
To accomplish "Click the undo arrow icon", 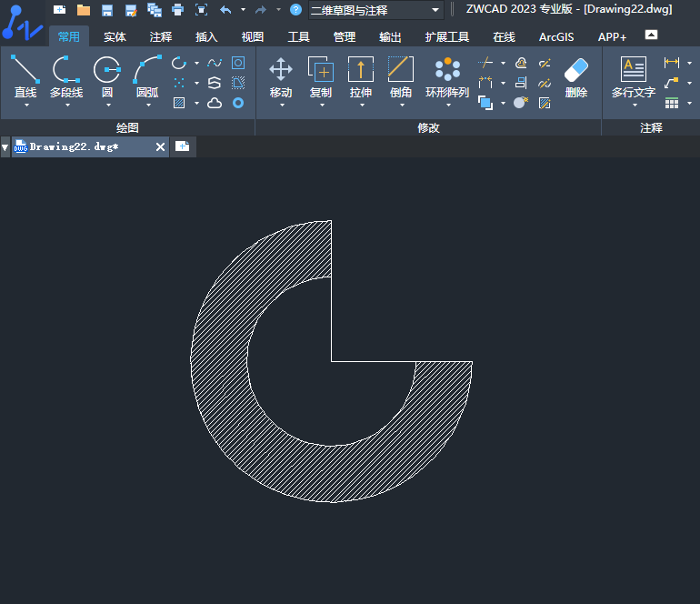I will coord(225,9).
